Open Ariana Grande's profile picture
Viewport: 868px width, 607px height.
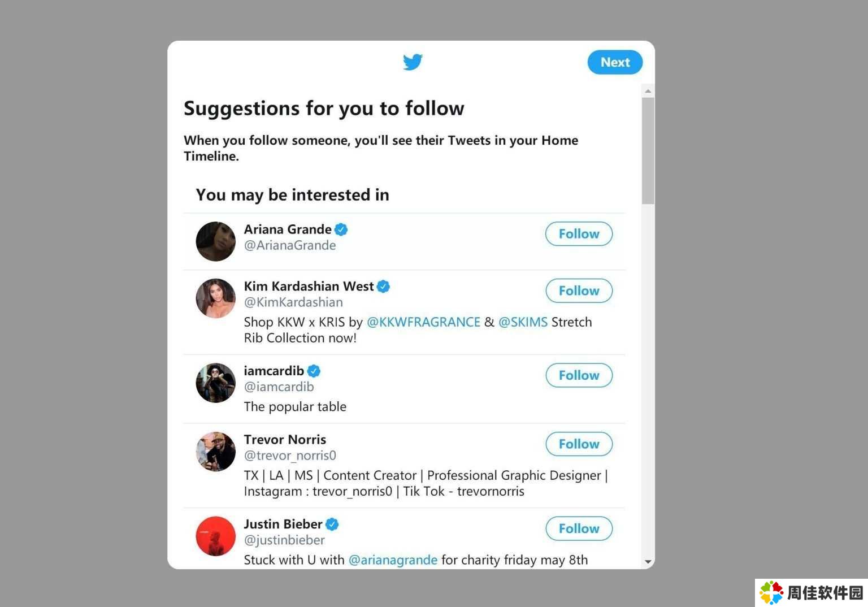coord(215,241)
